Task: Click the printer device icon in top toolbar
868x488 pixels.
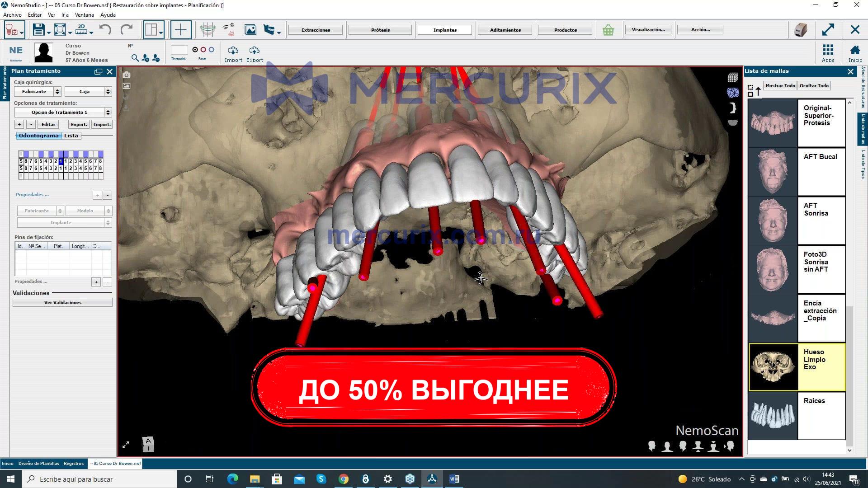Action: point(801,30)
